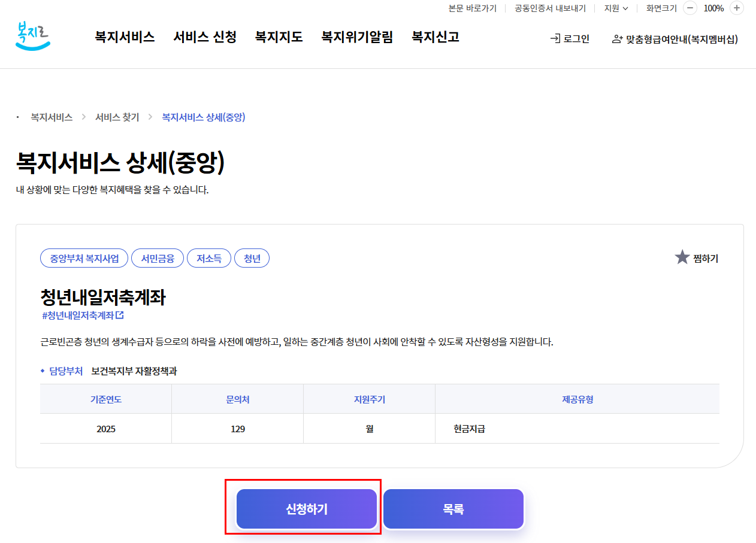
Task: Increase screen size with plus button
Action: [737, 8]
